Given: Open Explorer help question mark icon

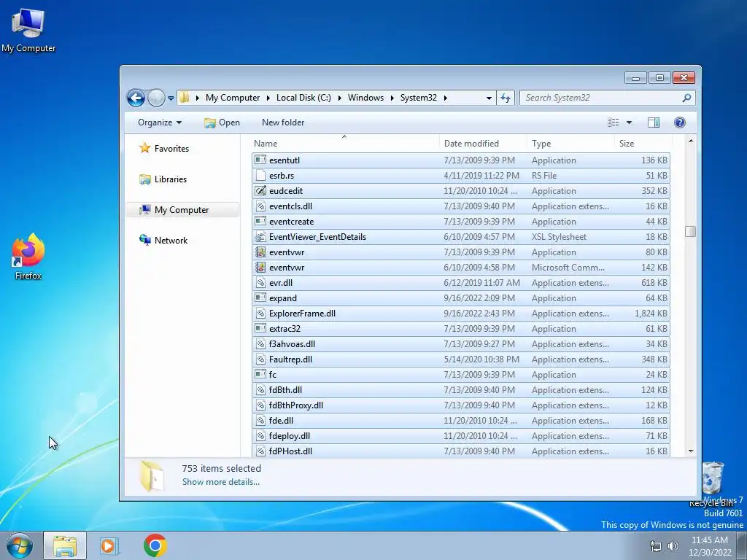Looking at the screenshot, I should [x=680, y=122].
